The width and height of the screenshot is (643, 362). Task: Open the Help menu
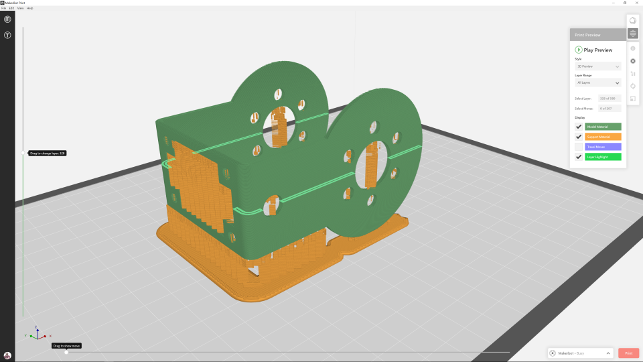click(x=30, y=8)
